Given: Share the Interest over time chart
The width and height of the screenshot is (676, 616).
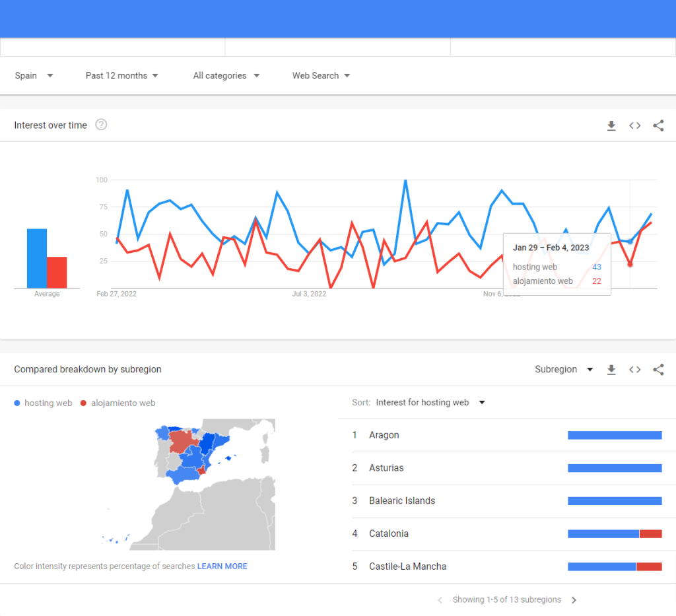Looking at the screenshot, I should 658,125.
